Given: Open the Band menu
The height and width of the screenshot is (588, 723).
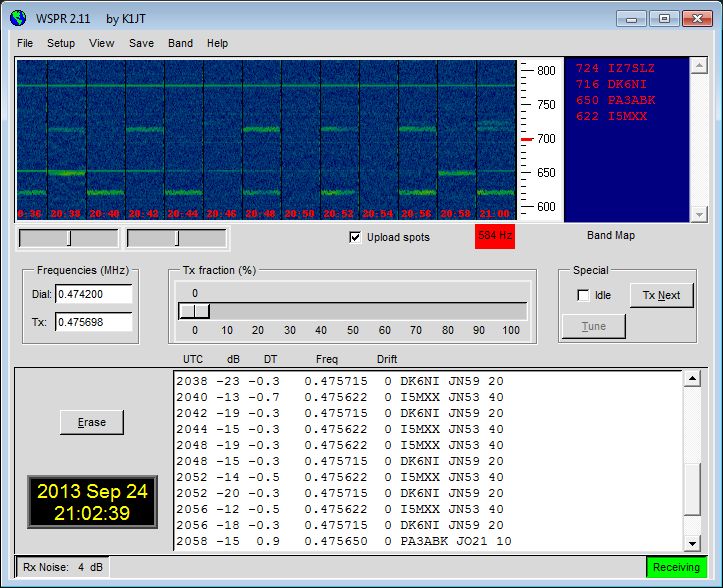Looking at the screenshot, I should 180,43.
